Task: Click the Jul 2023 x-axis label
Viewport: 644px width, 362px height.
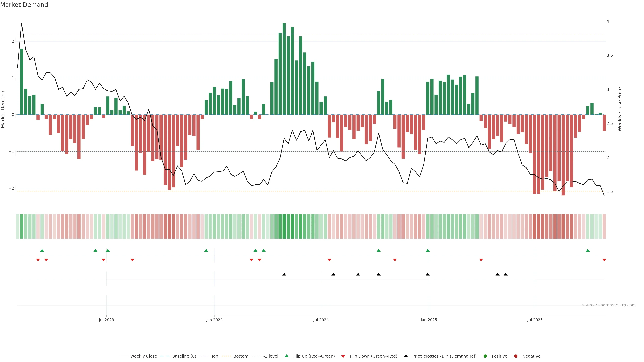Action: pyautogui.click(x=106, y=320)
